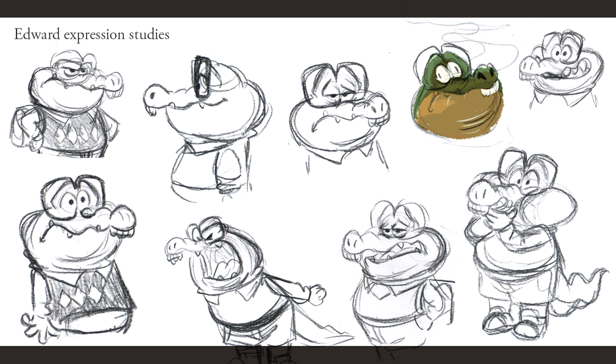Click the profile sketch of Edward looking up
616x364 pixels.
tap(207, 127)
